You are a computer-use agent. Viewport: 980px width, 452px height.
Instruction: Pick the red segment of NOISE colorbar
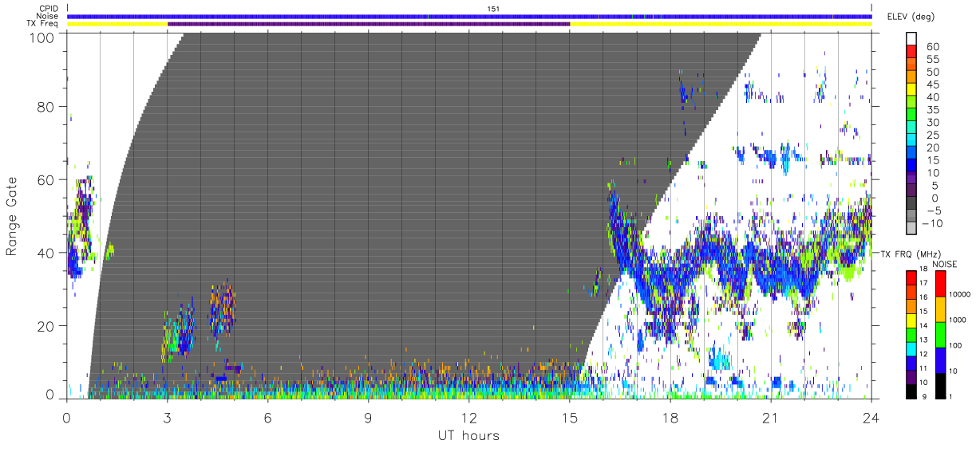click(940, 283)
